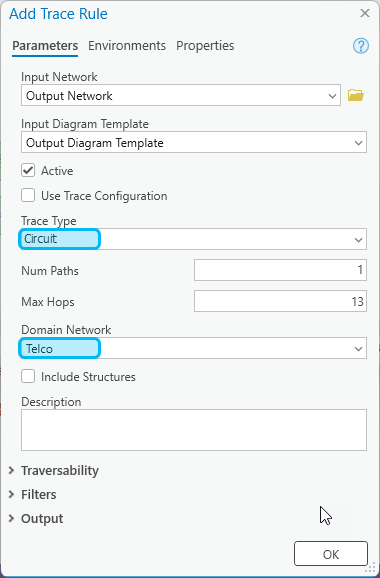Screen dimensions: 380x578
Task: Click the Add Trace Rule title text
Action: [58, 14]
